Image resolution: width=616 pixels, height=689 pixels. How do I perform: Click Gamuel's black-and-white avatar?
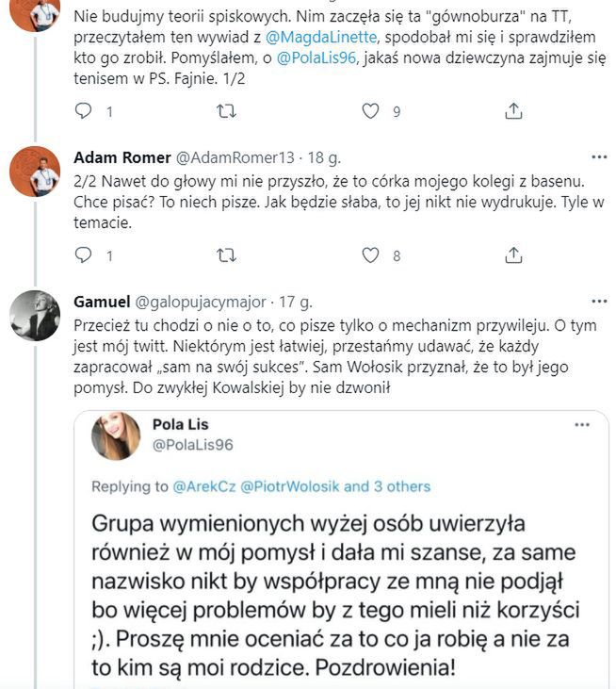click(x=35, y=317)
